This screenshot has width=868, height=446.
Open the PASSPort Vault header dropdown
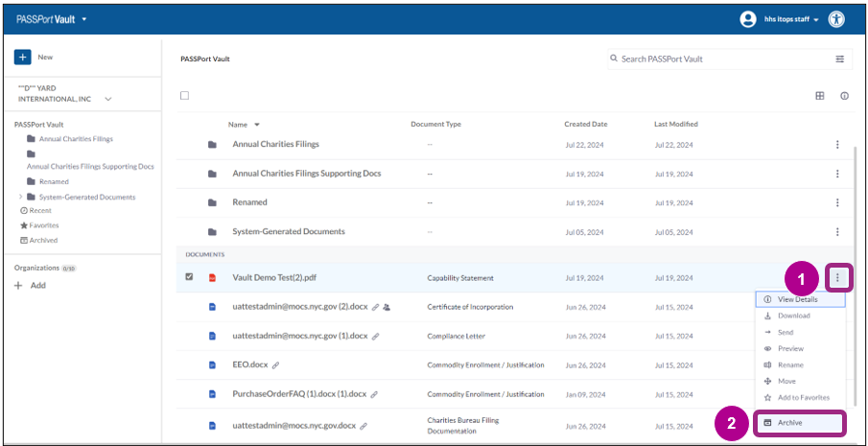click(x=84, y=19)
